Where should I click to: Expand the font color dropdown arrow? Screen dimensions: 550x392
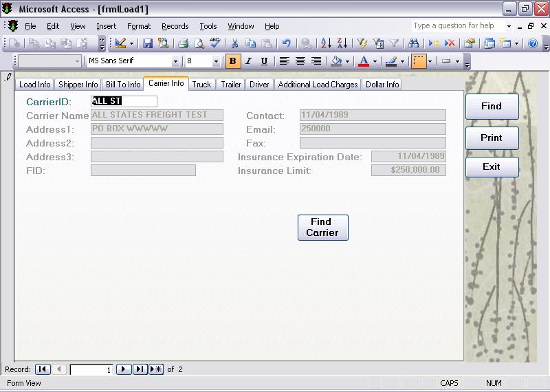[375, 61]
